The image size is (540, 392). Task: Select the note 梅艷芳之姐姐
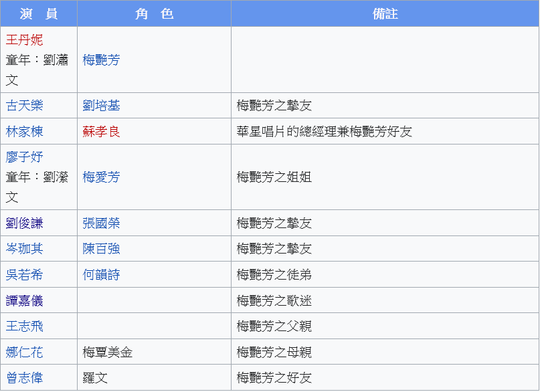click(274, 177)
